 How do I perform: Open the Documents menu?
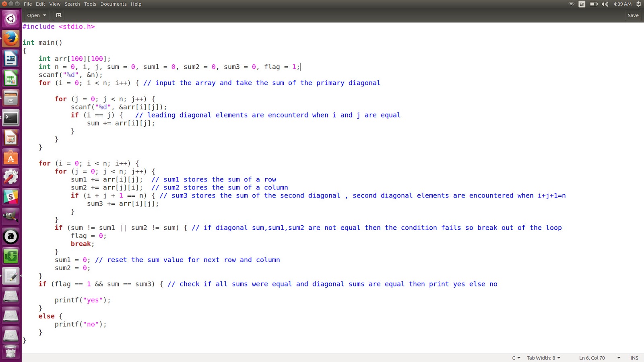tap(114, 4)
